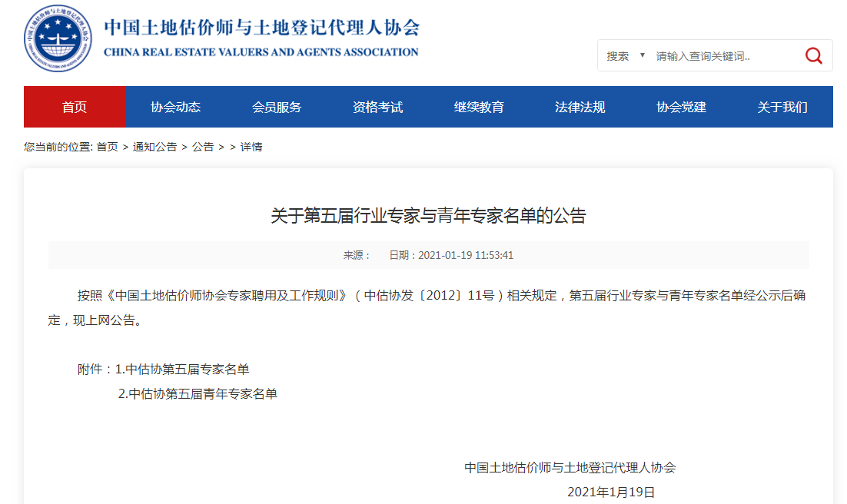Screen dimensions: 847x504
Task: Click the English CHINA REAL ESTATE VALUERS title
Action: point(261,52)
